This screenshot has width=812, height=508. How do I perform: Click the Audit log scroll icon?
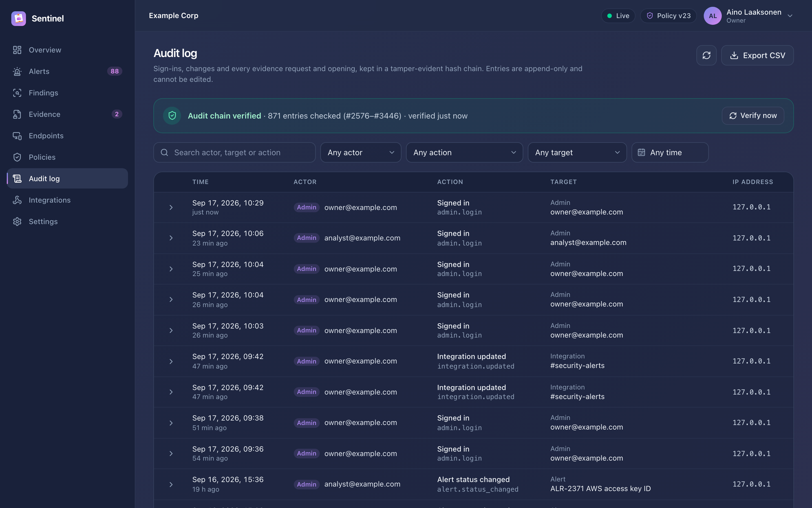17,178
